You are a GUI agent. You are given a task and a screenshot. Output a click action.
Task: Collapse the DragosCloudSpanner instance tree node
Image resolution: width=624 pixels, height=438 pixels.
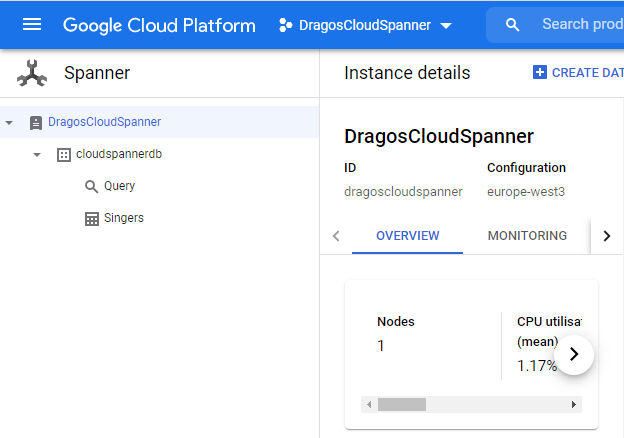(x=9, y=123)
